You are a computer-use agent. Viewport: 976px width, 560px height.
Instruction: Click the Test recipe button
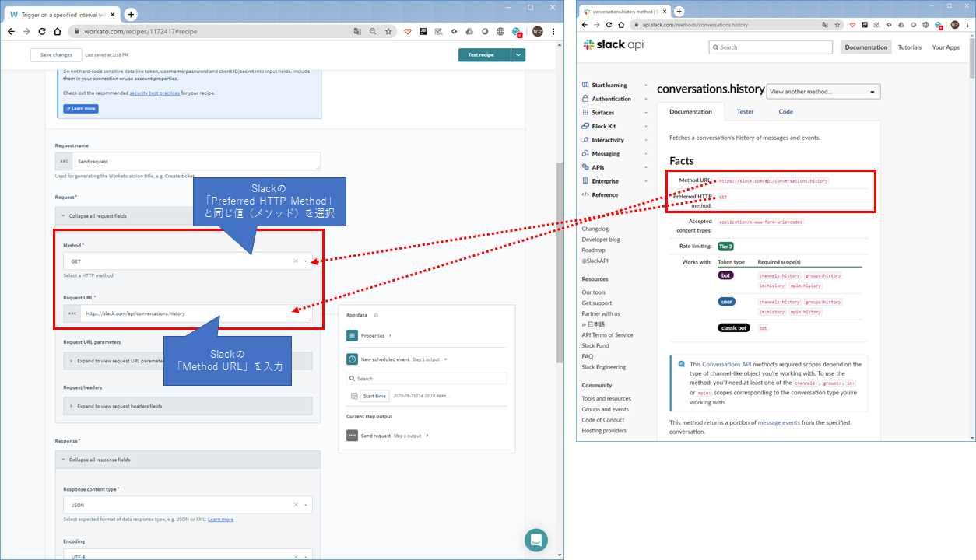[484, 54]
